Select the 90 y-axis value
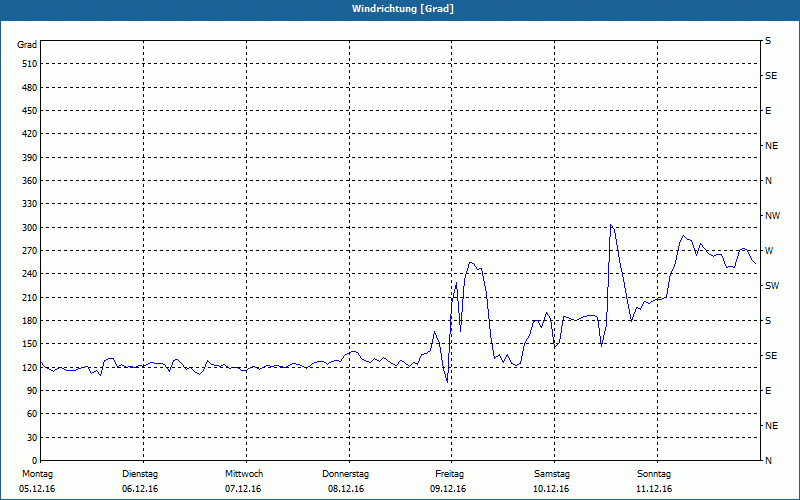This screenshot has height=500, width=800. (32, 390)
